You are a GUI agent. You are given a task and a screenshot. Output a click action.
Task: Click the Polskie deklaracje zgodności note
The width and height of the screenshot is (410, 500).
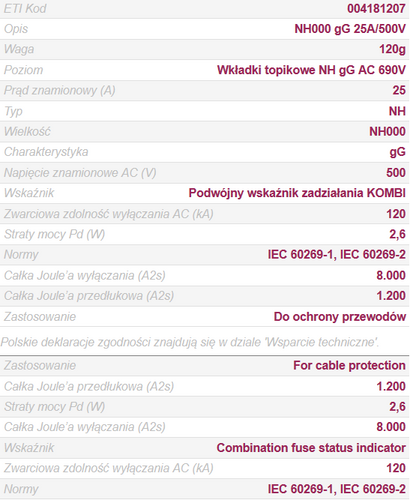click(x=190, y=342)
